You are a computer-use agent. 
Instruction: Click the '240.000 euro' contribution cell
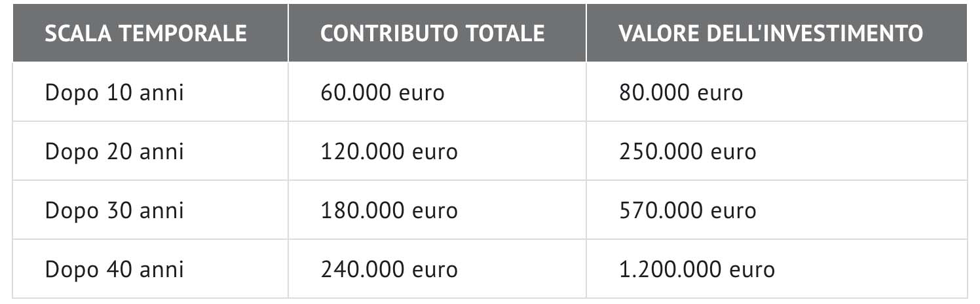click(389, 269)
